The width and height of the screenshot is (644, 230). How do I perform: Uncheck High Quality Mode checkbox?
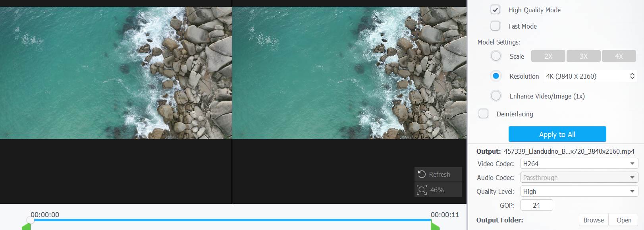pyautogui.click(x=495, y=10)
